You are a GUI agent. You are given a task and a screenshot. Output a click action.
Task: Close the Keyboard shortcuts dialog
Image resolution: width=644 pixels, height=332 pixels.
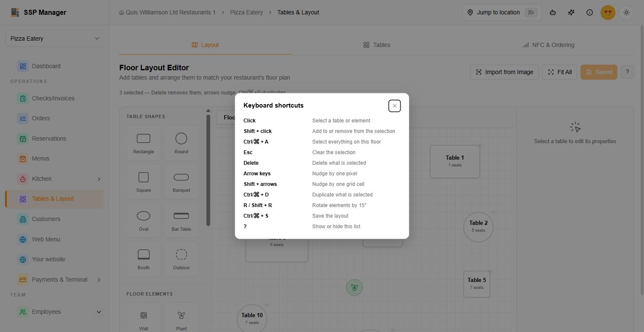coord(394,106)
